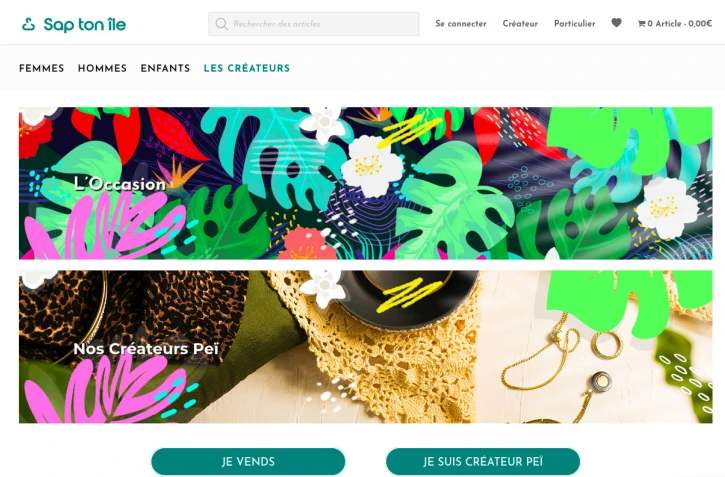Screen dimensions: 725x477
Task: Open the ENFANTS category menu
Action: coord(165,68)
